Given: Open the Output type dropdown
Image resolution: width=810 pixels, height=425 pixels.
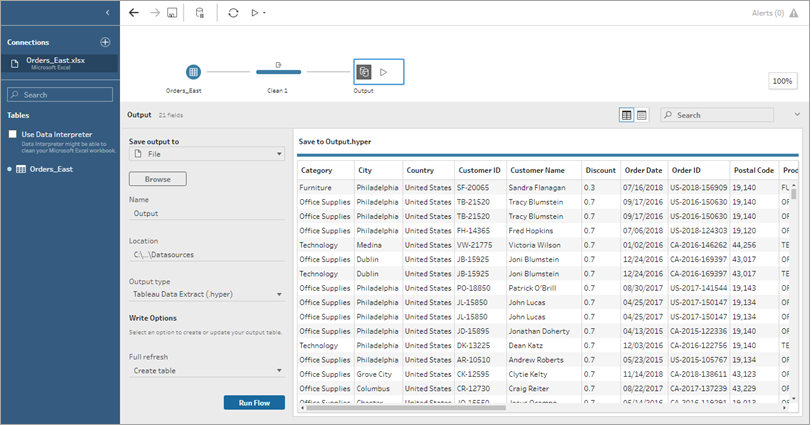Looking at the screenshot, I should click(x=207, y=294).
